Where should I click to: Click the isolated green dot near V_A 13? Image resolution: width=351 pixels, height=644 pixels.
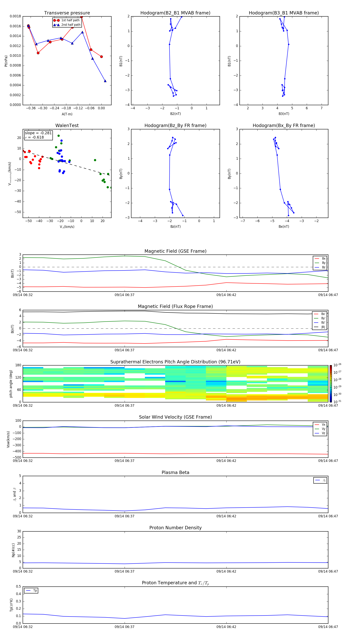tap(95, 160)
